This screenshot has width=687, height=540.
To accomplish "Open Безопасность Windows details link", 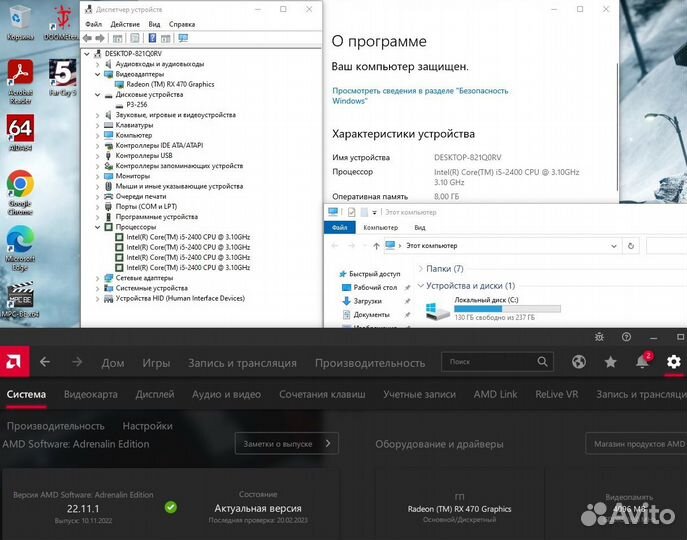I will (420, 96).
